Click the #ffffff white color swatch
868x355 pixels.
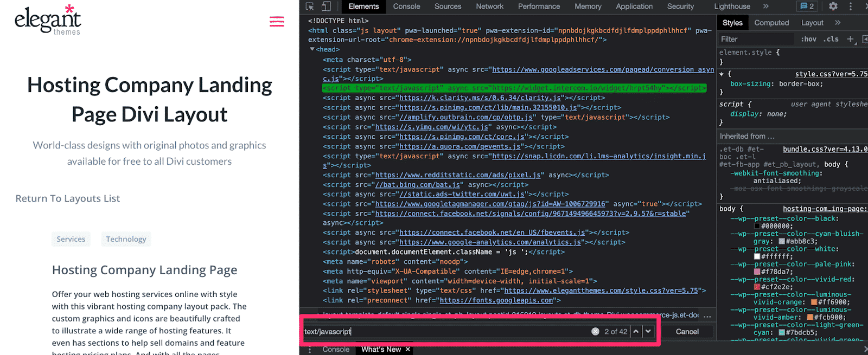[x=757, y=257]
